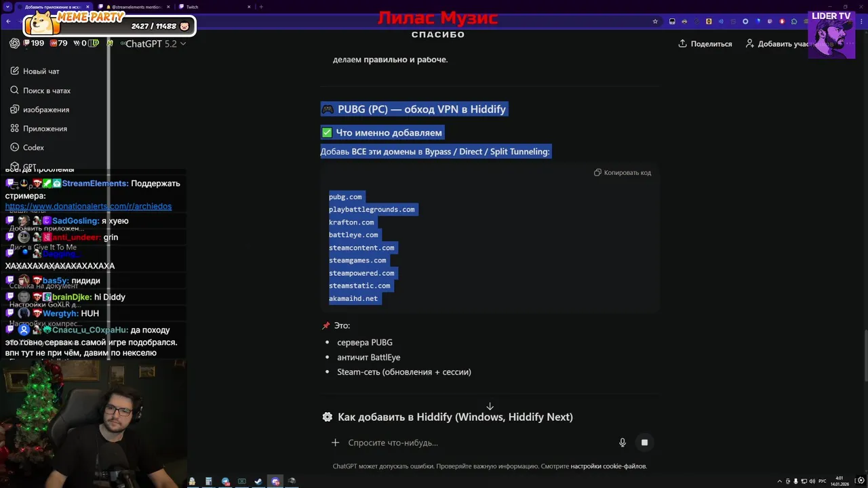Click the РУС language indicator

coord(823,481)
